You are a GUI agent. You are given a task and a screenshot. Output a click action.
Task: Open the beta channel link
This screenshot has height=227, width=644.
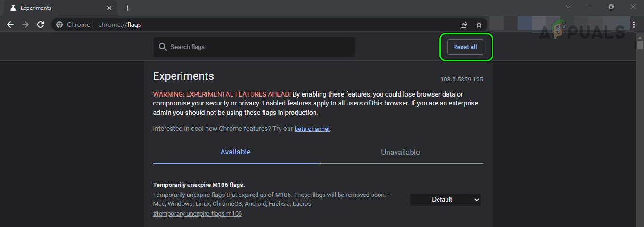312,129
